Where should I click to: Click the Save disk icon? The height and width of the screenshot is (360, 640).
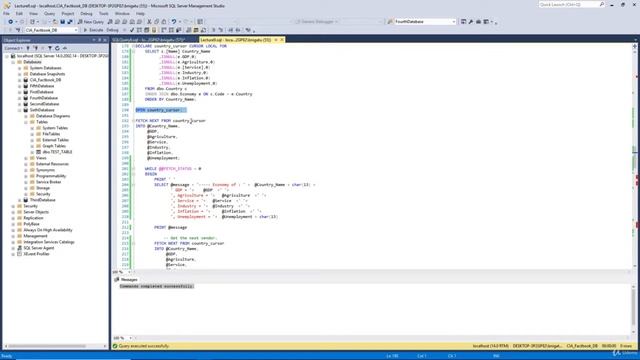(x=62, y=22)
